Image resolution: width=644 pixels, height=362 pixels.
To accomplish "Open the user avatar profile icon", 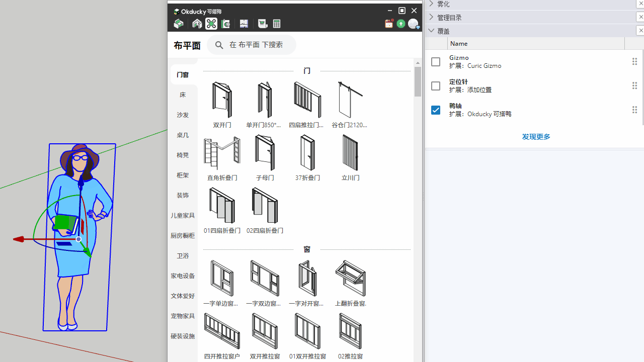I will coord(413,24).
